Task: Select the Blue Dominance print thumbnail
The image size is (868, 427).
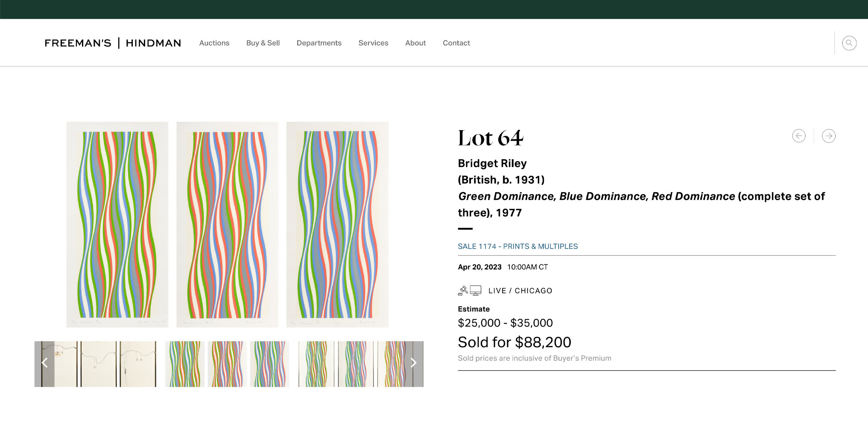Action: (x=227, y=364)
